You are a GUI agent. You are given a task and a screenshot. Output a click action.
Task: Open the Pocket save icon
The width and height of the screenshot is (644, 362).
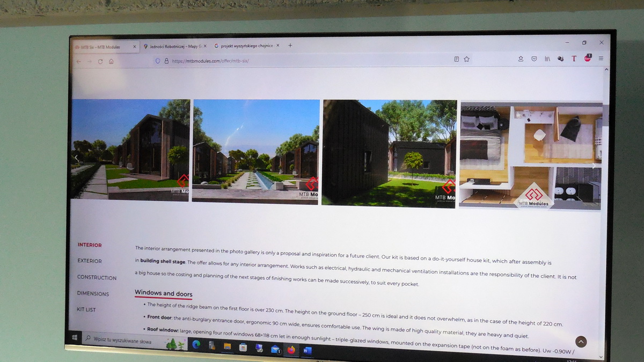pyautogui.click(x=534, y=59)
